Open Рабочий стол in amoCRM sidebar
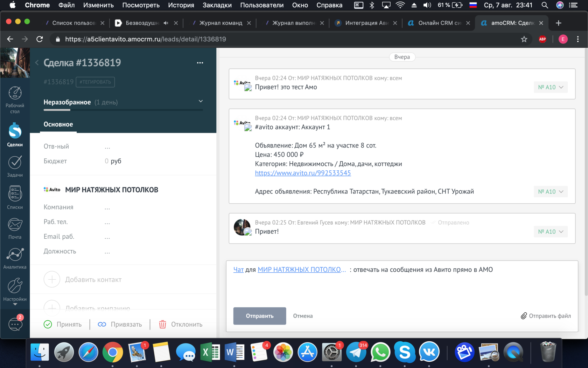The height and width of the screenshot is (368, 588). click(x=15, y=100)
